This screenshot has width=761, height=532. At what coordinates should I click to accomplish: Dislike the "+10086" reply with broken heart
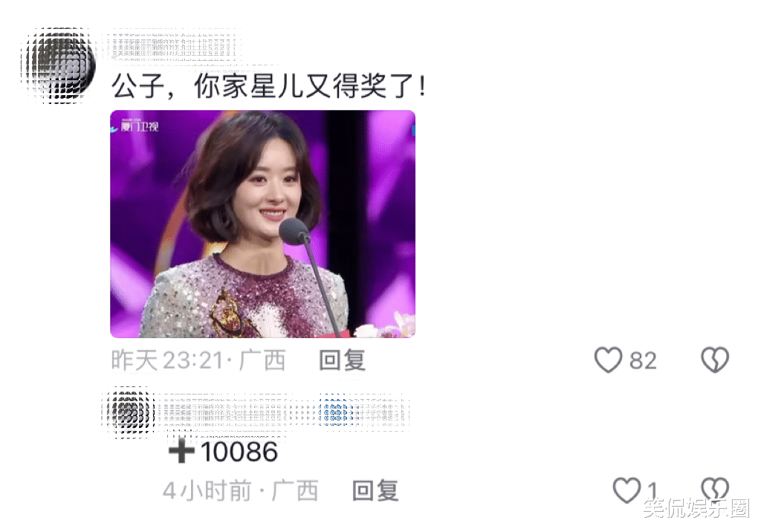click(715, 490)
